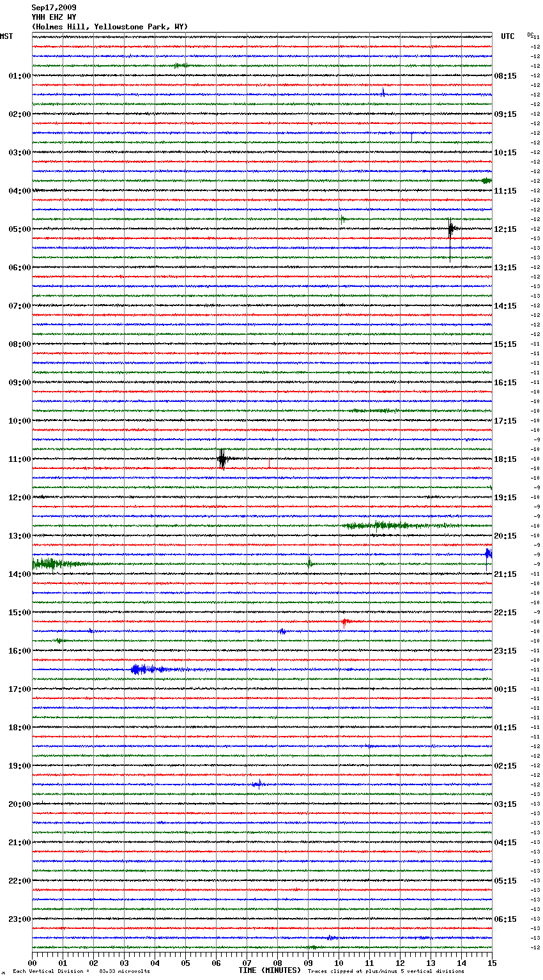Click the 14:15 UTC time label
This screenshot has width=543, height=980.
pos(505,306)
